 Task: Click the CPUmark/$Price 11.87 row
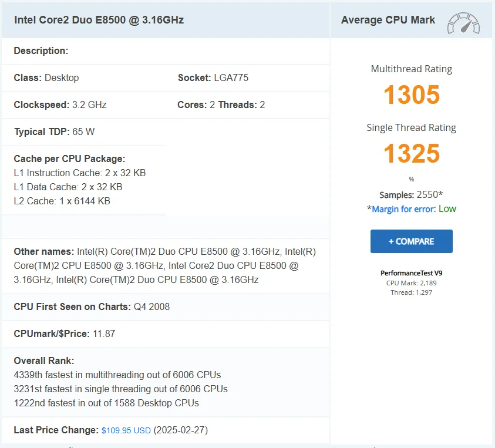166,334
